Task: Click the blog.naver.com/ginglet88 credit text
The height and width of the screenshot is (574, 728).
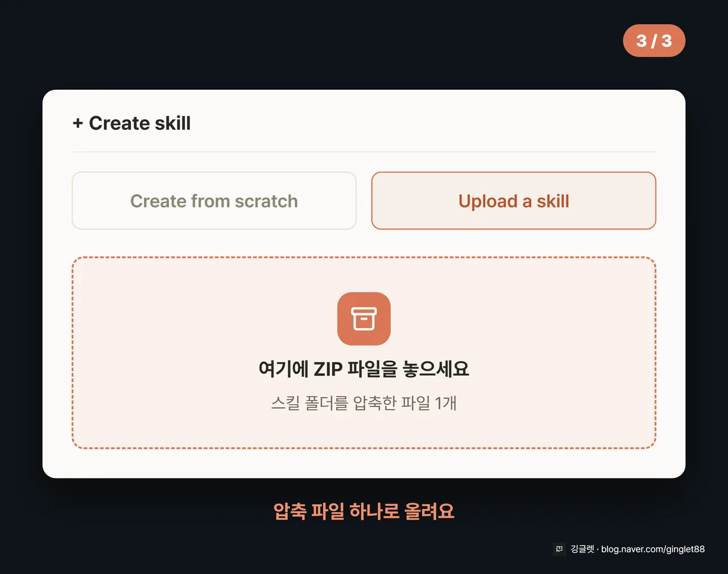Action: click(x=653, y=549)
